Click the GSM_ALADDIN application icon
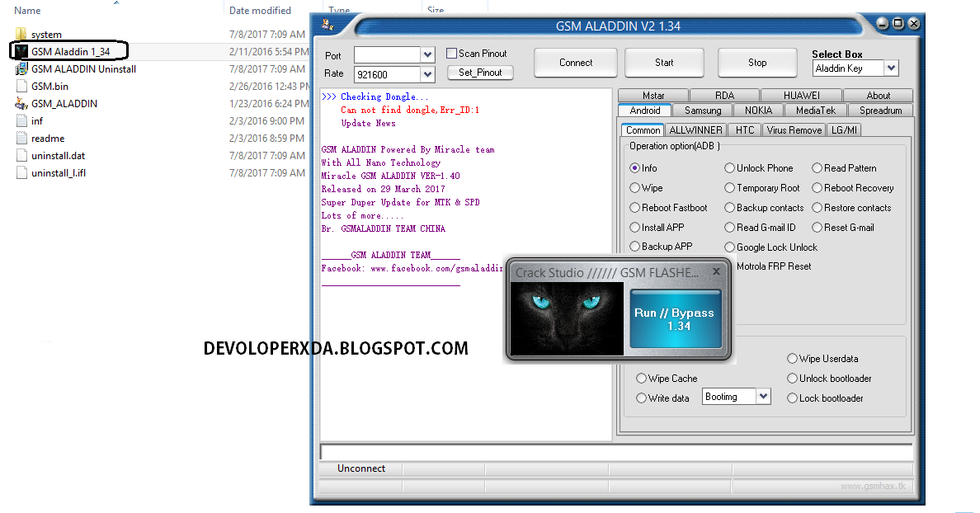Image resolution: width=980 pixels, height=513 pixels. [x=21, y=104]
